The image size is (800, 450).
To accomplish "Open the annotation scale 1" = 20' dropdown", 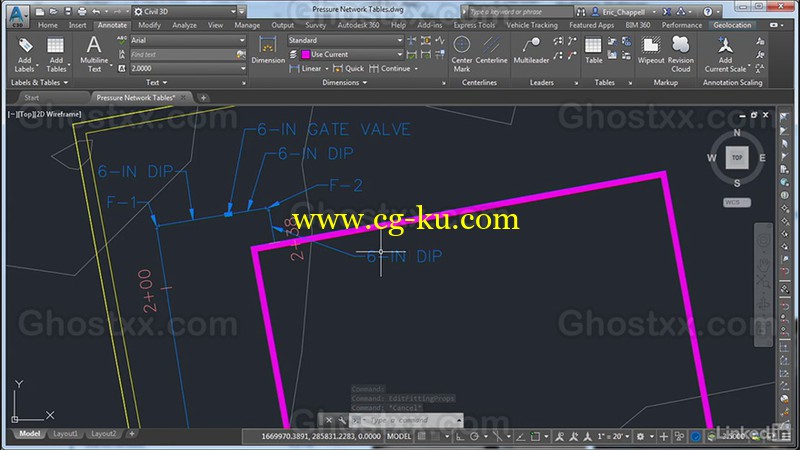I will 614,436.
